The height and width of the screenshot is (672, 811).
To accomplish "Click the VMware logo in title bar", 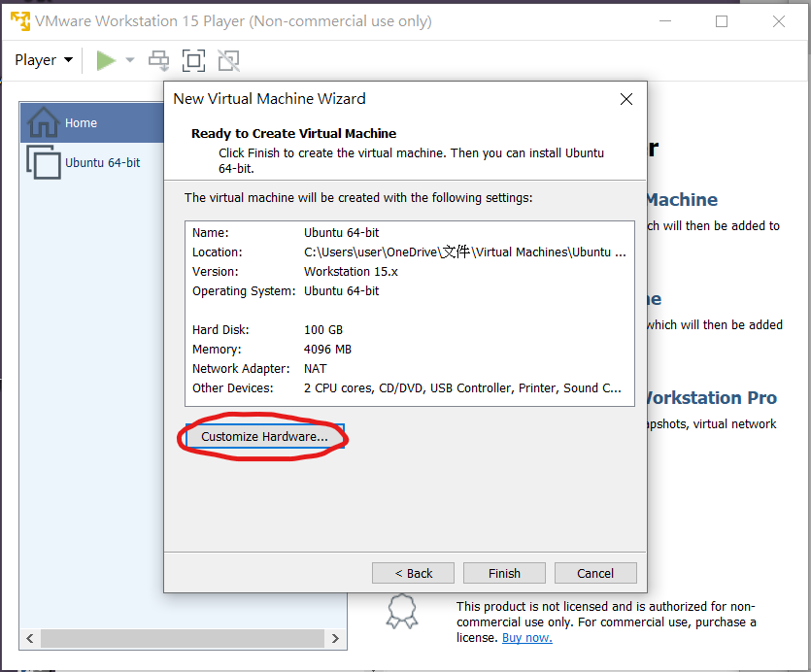I will (x=20, y=21).
